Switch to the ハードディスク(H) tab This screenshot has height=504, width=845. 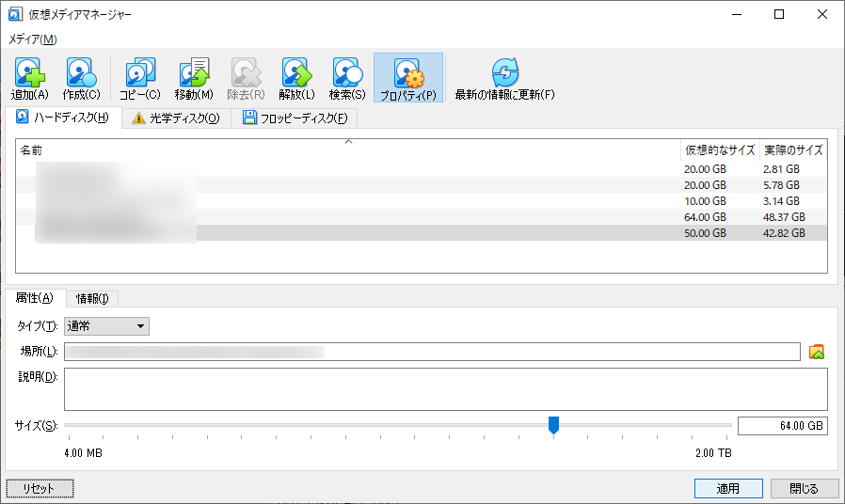[62, 118]
